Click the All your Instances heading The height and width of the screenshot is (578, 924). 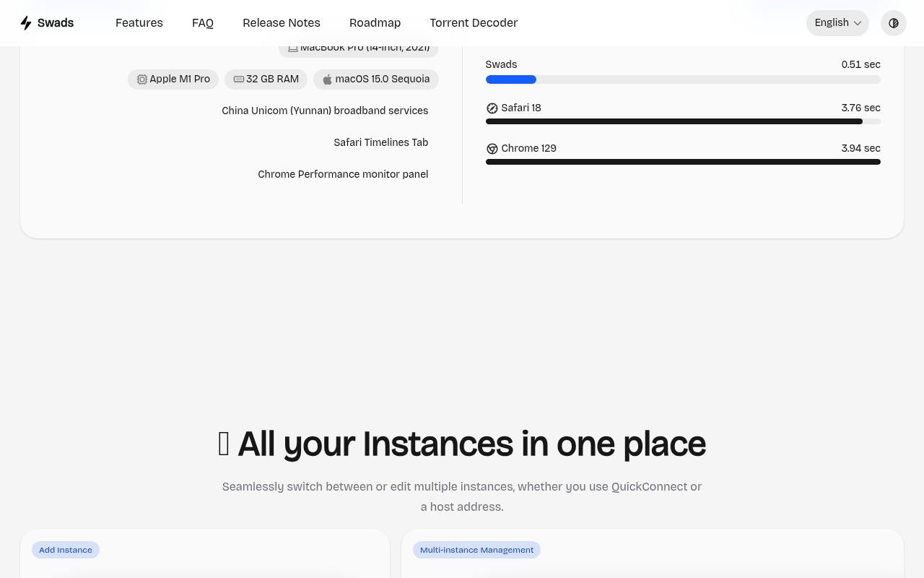(x=462, y=444)
